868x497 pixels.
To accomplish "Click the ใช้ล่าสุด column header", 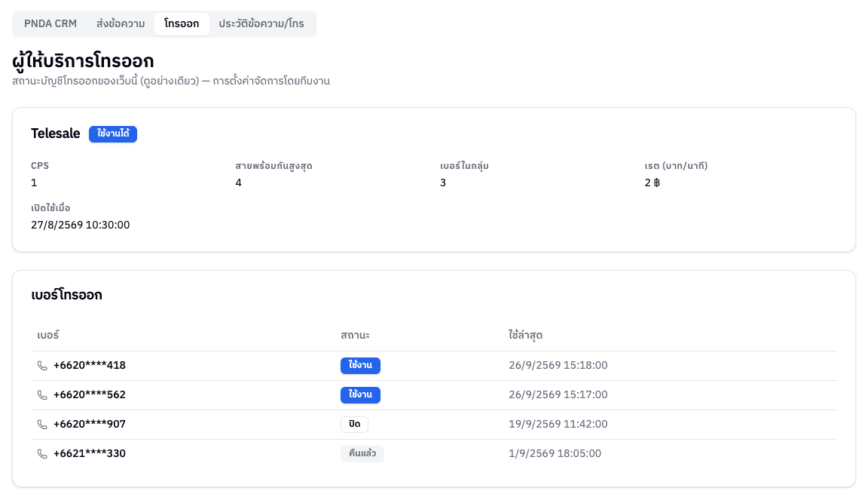I will coord(525,335).
